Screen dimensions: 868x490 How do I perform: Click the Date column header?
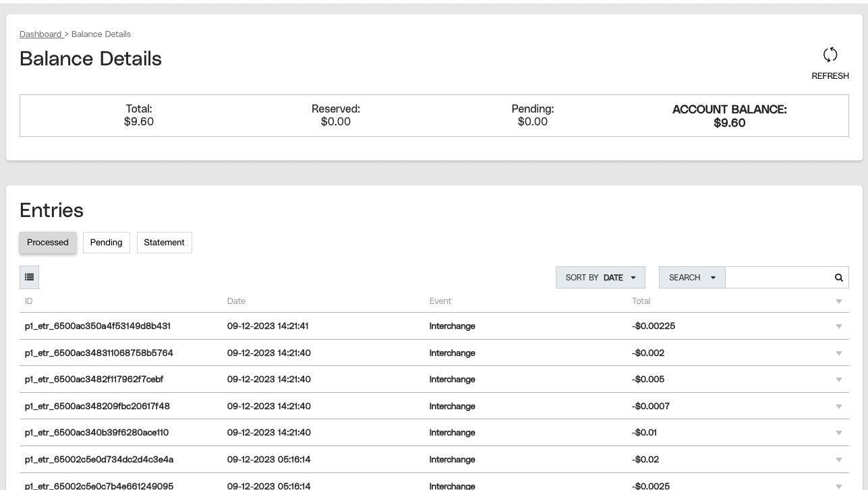(x=236, y=301)
